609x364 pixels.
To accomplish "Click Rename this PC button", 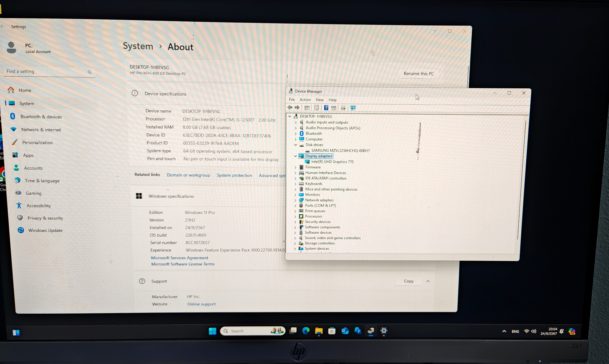I will pyautogui.click(x=418, y=74).
